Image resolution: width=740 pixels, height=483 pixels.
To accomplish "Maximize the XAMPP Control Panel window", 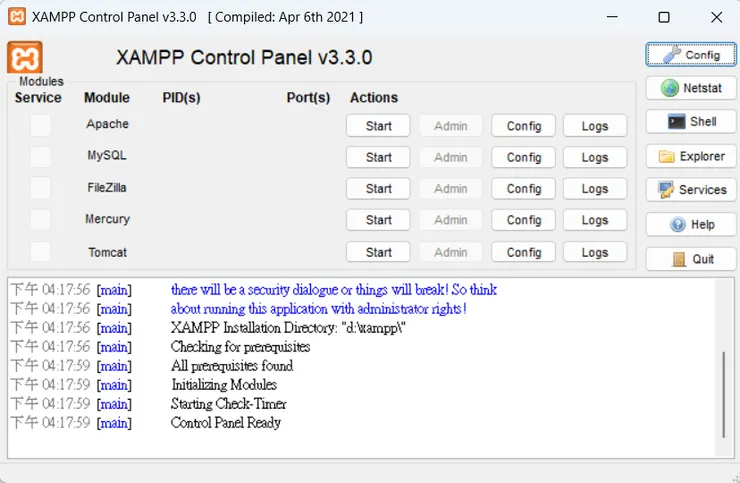I will 664,17.
